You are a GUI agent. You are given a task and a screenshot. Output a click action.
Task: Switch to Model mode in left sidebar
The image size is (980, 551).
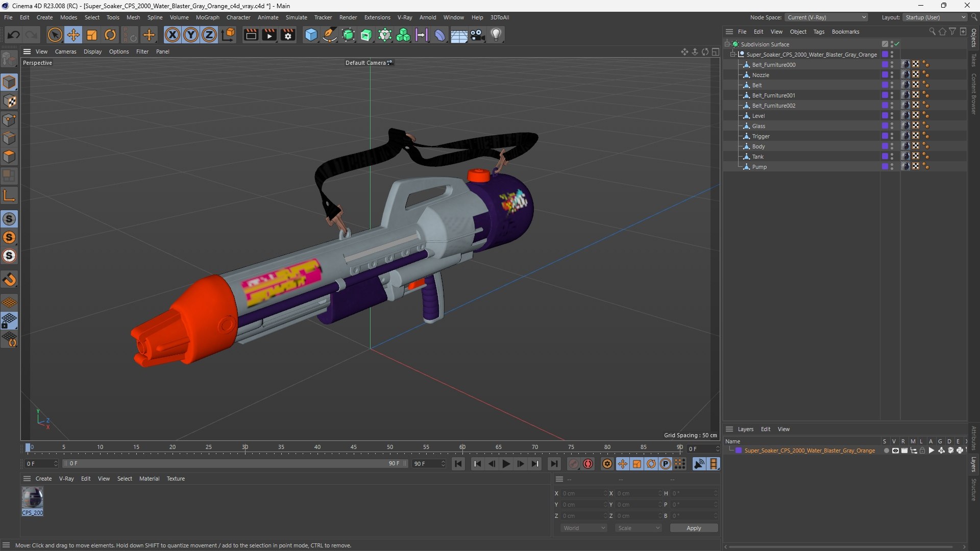[9, 83]
